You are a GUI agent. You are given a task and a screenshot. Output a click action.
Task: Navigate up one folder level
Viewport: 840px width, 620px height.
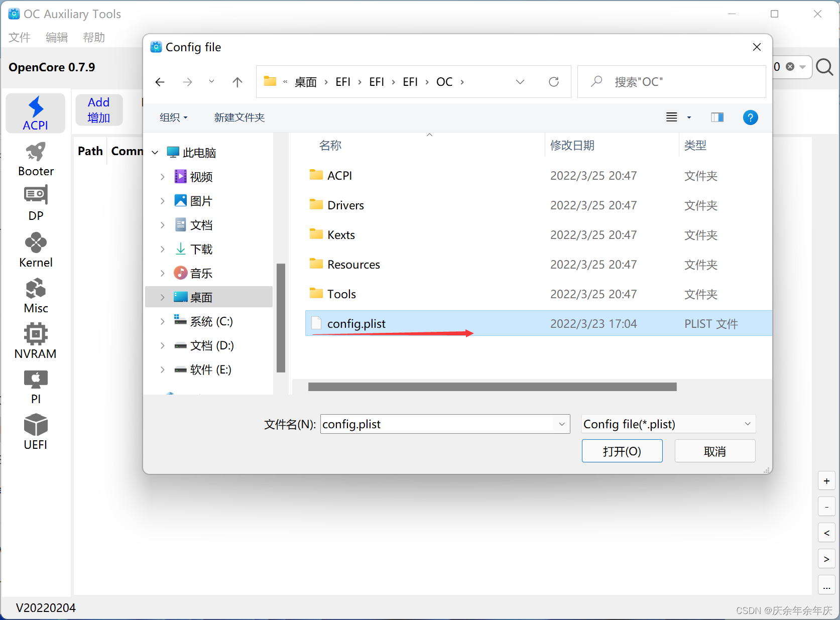coord(237,82)
